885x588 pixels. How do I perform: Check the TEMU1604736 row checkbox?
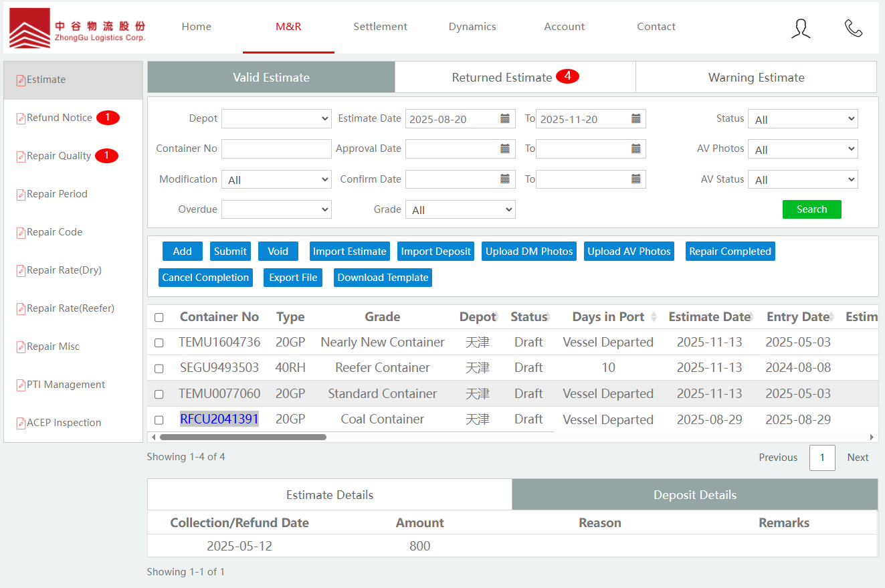159,342
